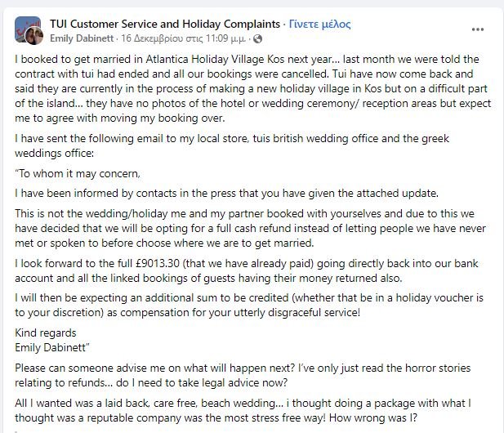
Task: Click the line 'To whom it may concern'
Action: [x=78, y=173]
